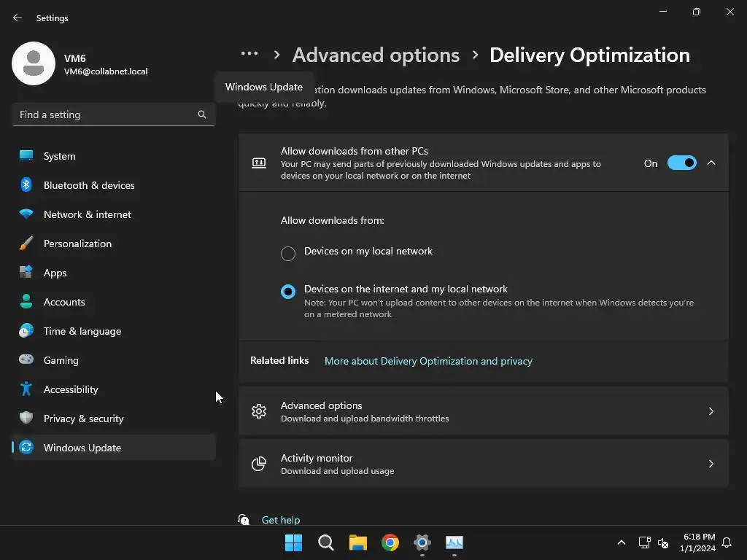Click the Activity monitor pie chart icon
Viewport: 747px width, 560px height.
coord(259,463)
